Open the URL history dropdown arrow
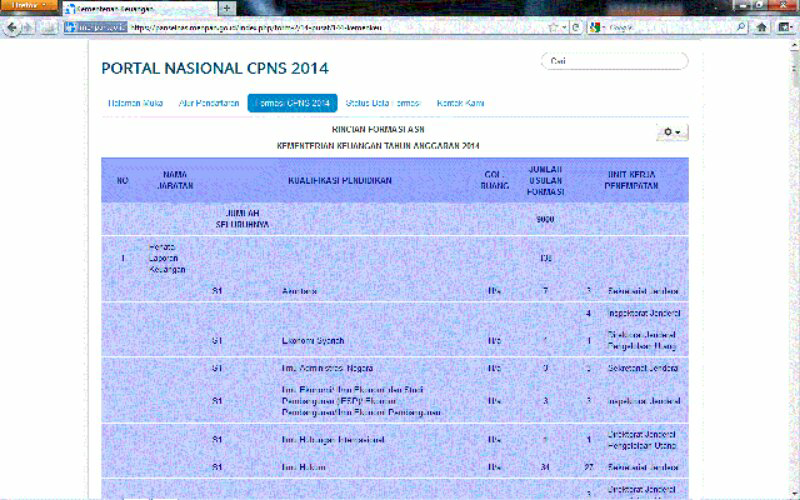Image resolution: width=800 pixels, height=500 pixels. pyautogui.click(x=564, y=28)
